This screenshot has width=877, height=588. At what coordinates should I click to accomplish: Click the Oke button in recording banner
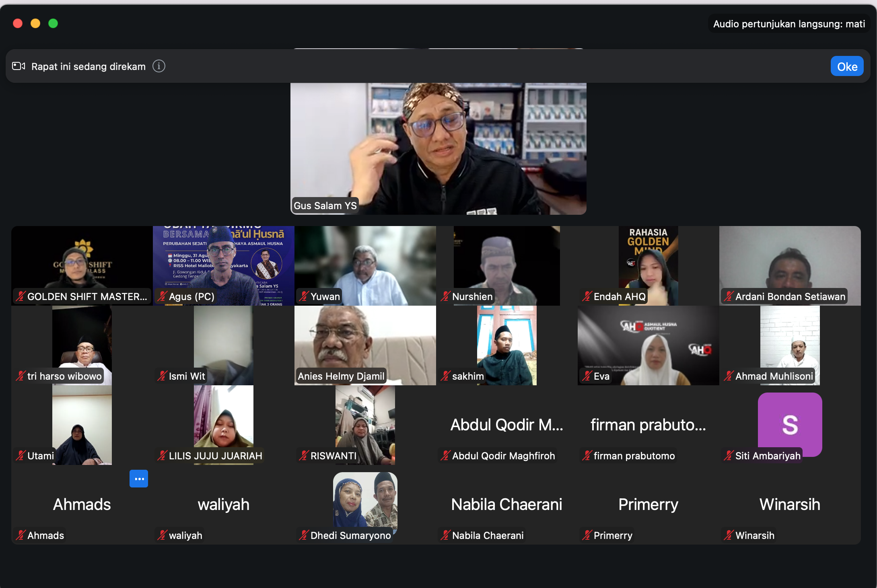(x=847, y=66)
